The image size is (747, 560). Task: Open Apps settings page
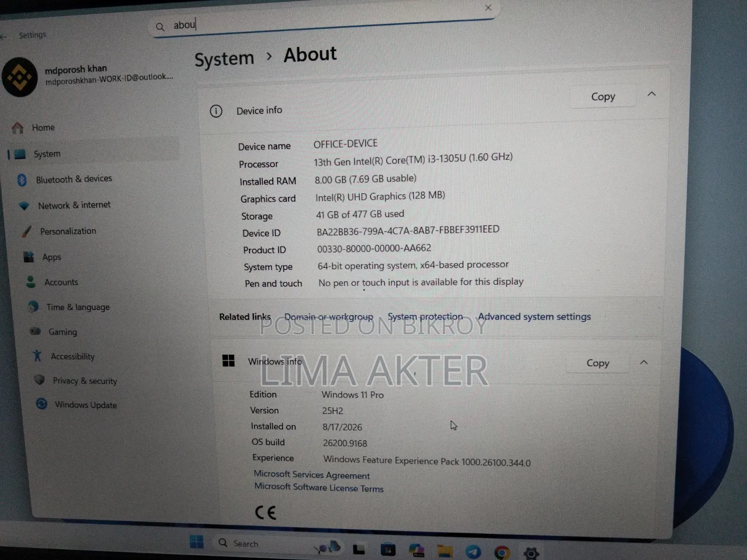tap(42, 257)
